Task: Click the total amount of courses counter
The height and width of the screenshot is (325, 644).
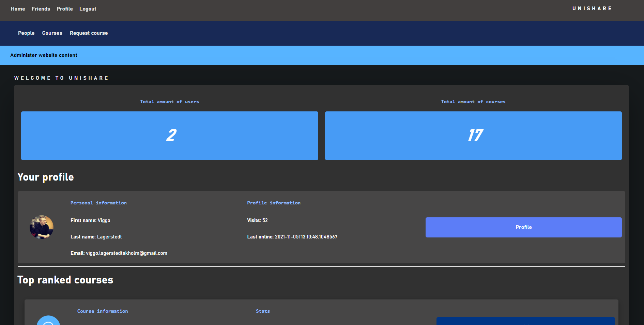Action: click(473, 136)
